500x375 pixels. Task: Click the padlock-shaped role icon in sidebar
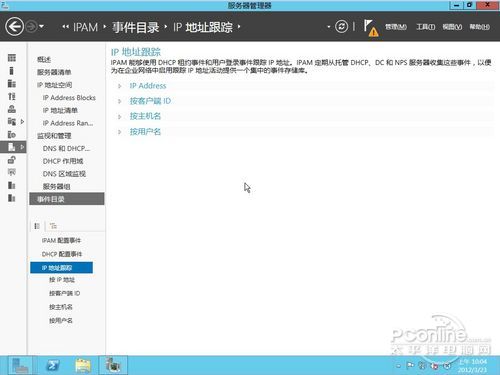(12, 160)
